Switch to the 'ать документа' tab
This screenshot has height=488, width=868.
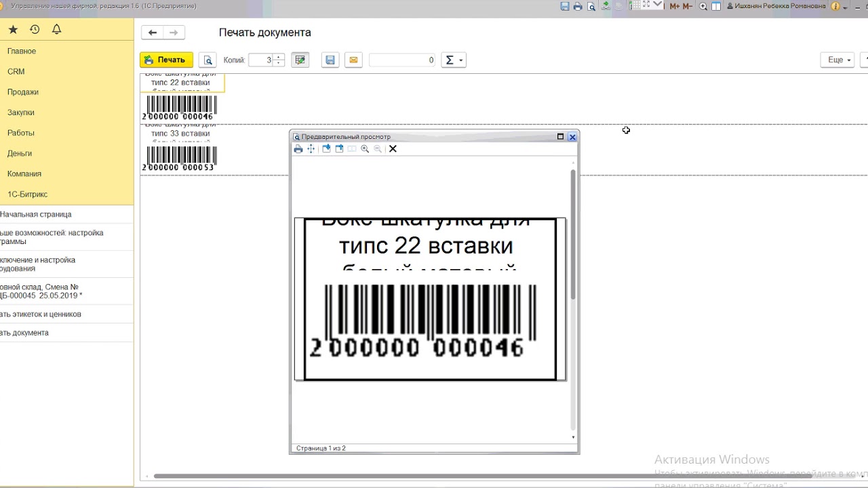click(x=66, y=333)
